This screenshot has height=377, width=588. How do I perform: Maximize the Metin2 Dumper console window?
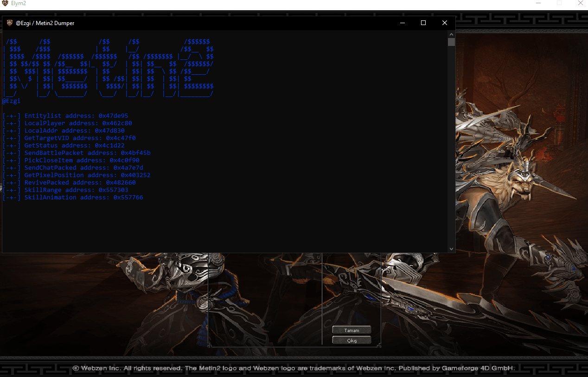point(423,23)
